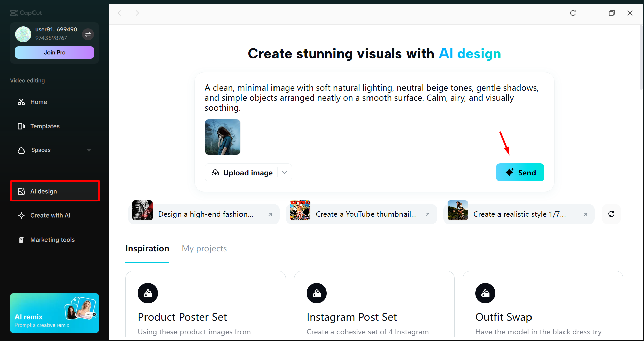Open the Templates section

45,126
